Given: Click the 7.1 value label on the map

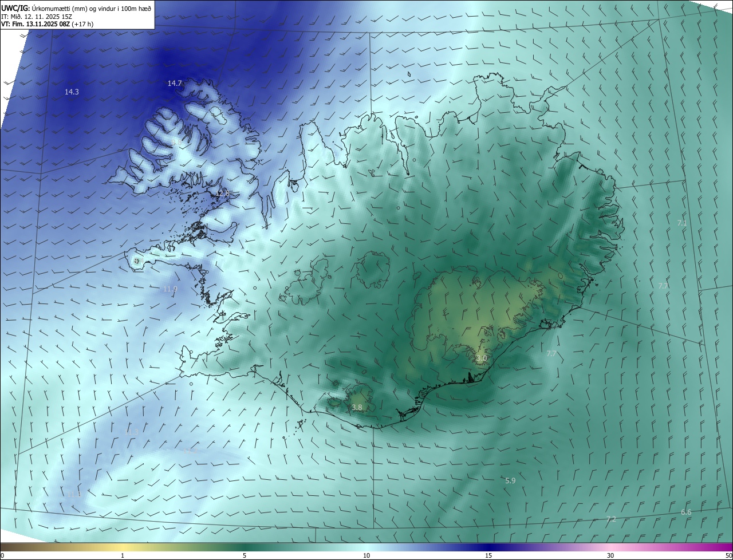Looking at the screenshot, I should tap(681, 223).
